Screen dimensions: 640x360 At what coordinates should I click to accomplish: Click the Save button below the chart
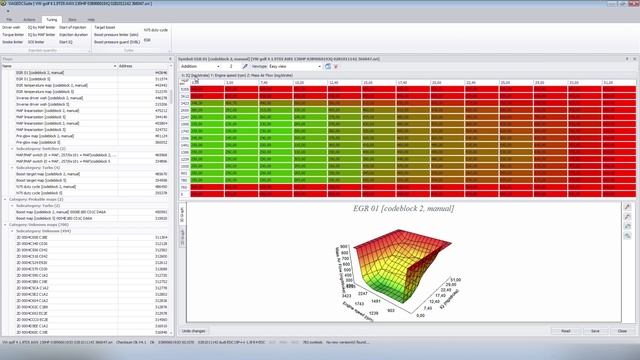595,331
